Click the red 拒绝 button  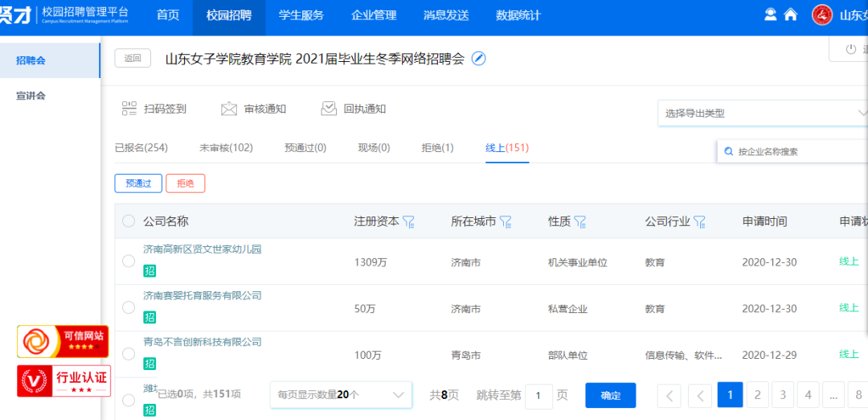point(186,183)
